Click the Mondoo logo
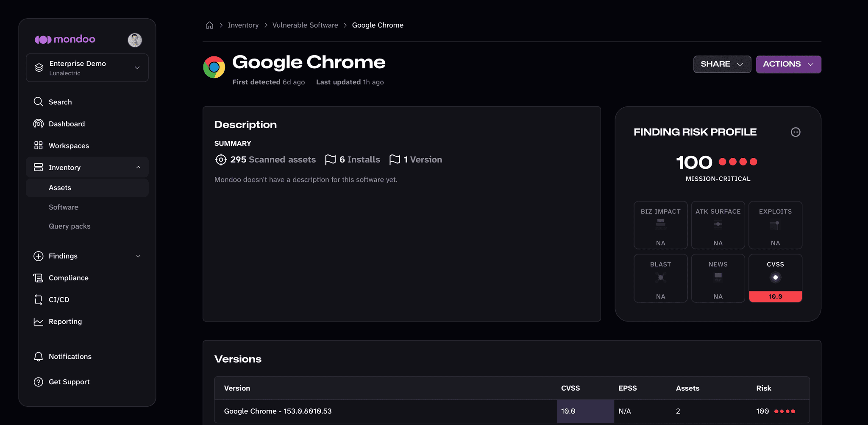The width and height of the screenshot is (868, 425). tap(65, 39)
